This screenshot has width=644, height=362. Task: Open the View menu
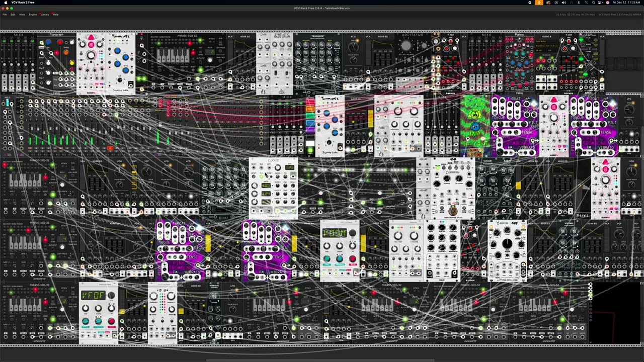[22, 15]
